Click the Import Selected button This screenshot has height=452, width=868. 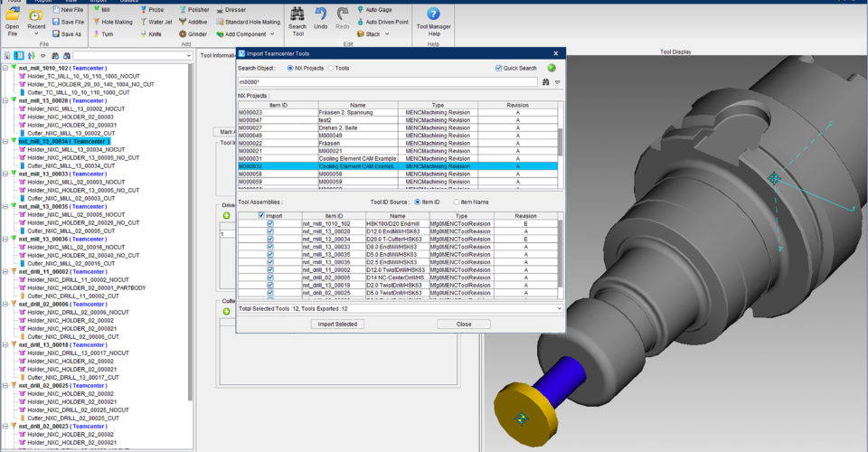click(337, 325)
